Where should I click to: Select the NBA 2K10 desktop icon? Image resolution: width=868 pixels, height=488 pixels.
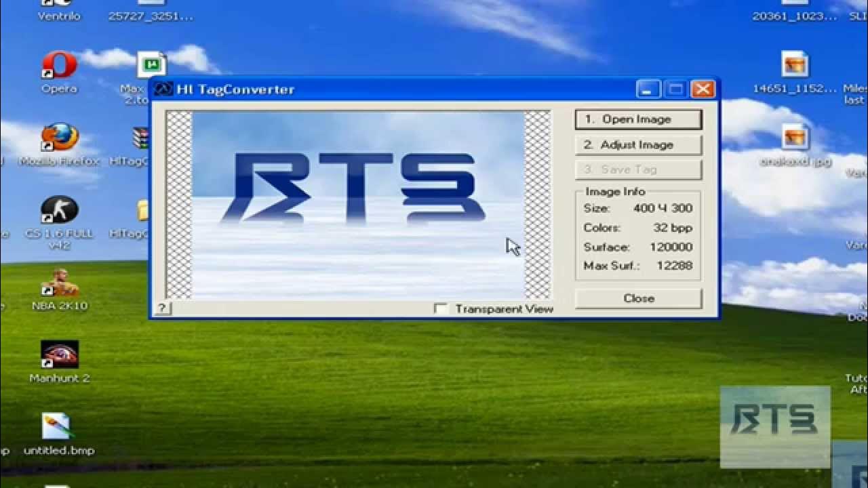click(59, 283)
